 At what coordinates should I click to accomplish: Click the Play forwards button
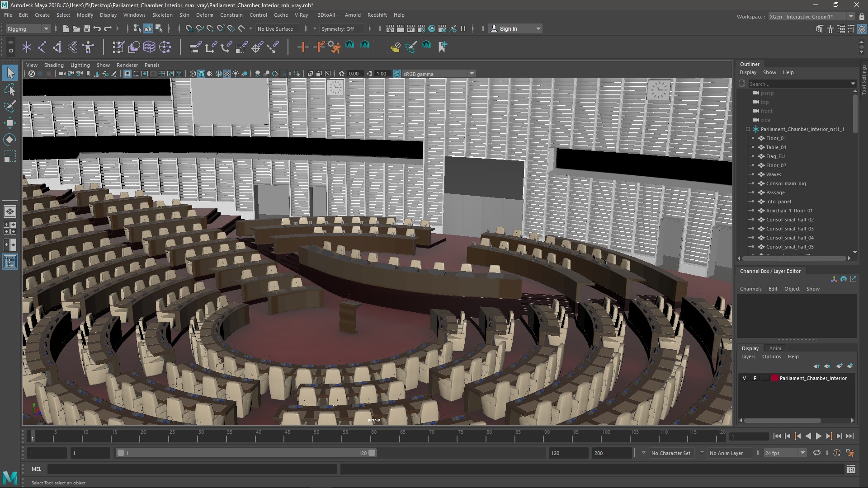818,436
